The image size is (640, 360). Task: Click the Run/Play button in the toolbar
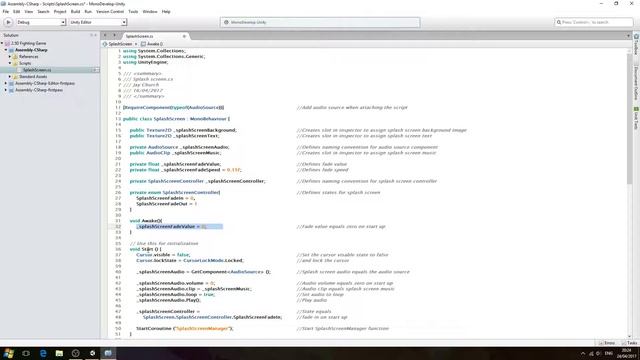(8, 22)
